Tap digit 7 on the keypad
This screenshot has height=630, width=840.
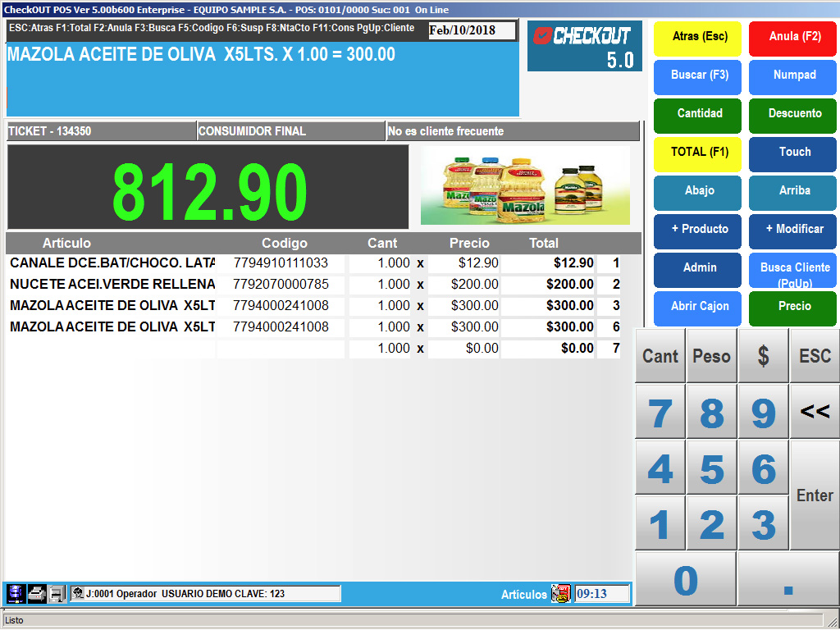(660, 412)
